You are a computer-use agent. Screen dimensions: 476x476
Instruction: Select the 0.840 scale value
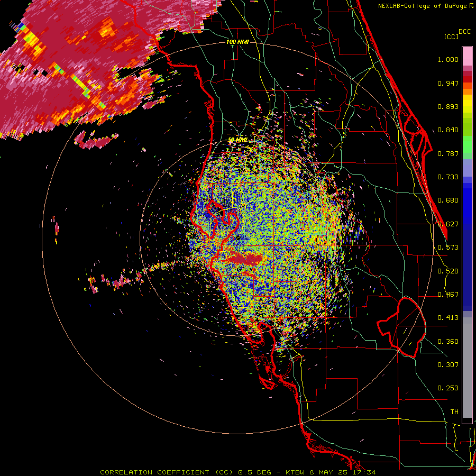[x=448, y=130]
